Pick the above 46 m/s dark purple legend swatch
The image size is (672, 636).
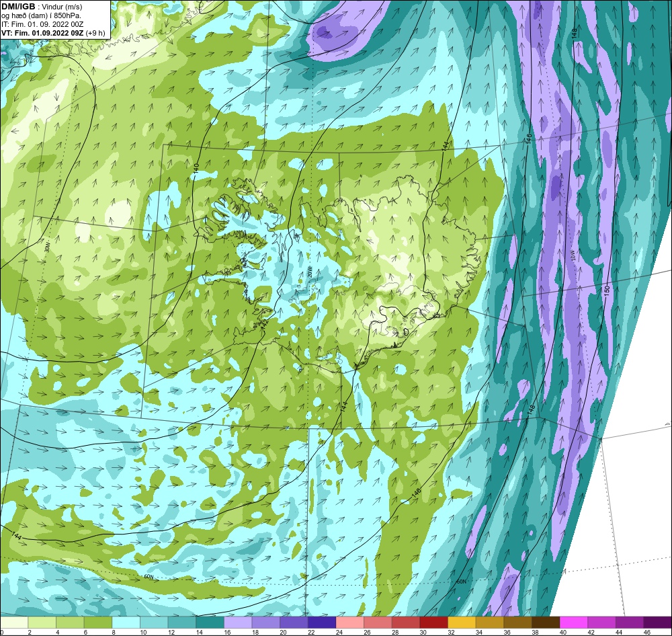[658, 623]
